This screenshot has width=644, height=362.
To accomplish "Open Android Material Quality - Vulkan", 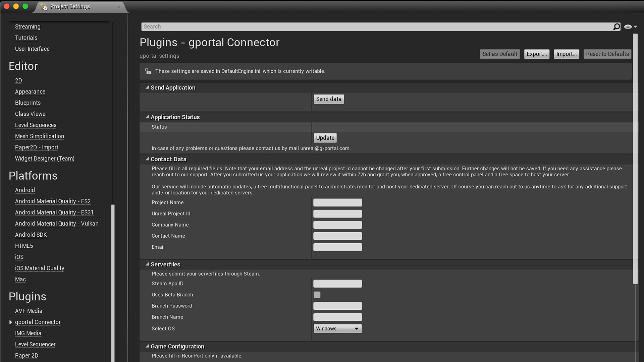I will [x=57, y=224].
